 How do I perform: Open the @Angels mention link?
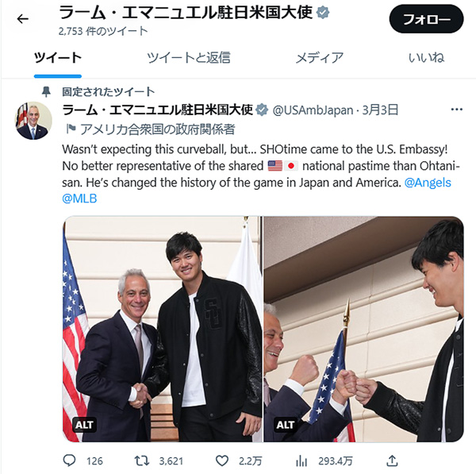tap(428, 183)
